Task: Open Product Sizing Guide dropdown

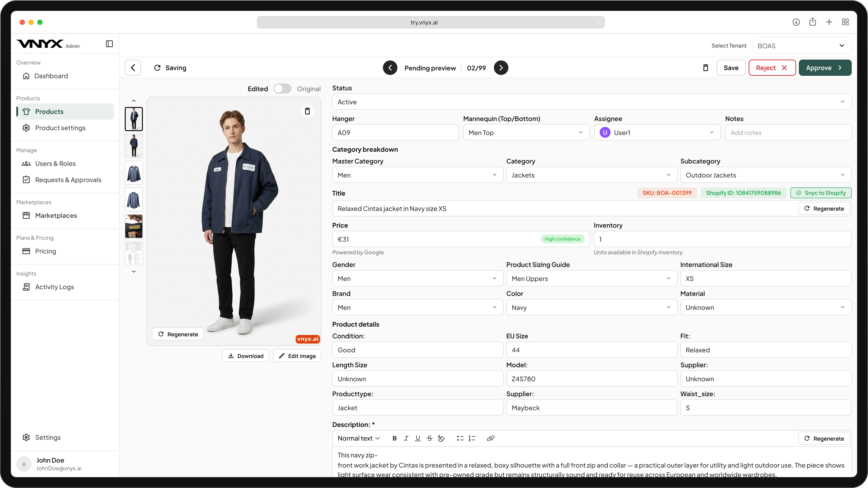Action: [592, 278]
